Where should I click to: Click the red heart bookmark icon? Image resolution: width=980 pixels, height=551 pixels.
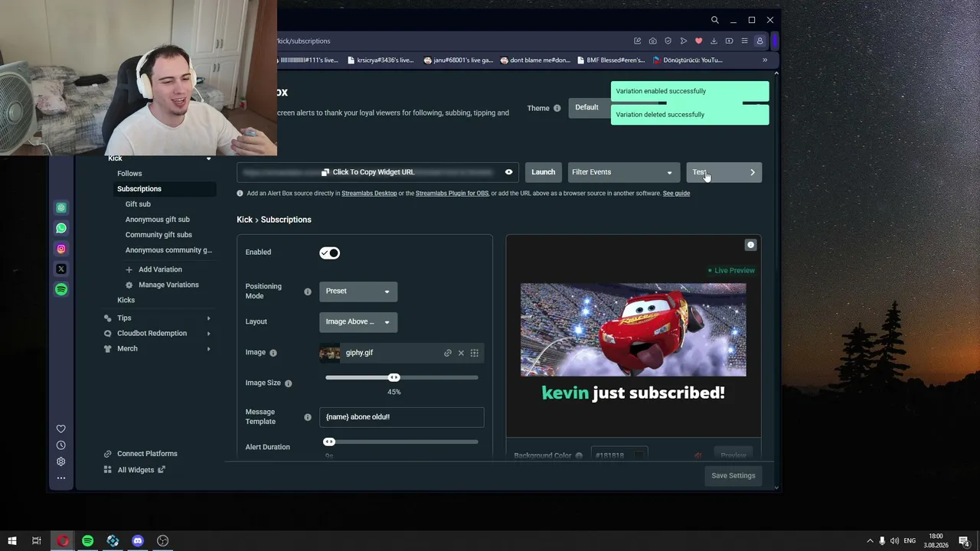click(x=698, y=41)
